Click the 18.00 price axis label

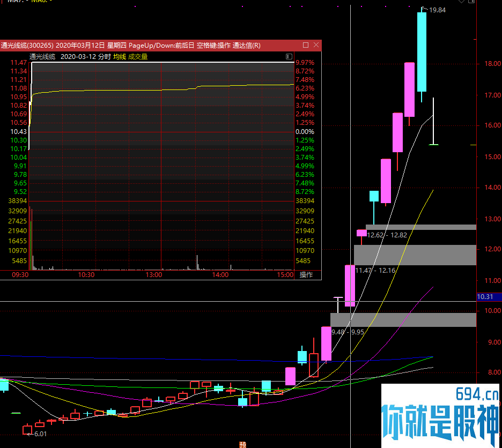pyautogui.click(x=492, y=63)
